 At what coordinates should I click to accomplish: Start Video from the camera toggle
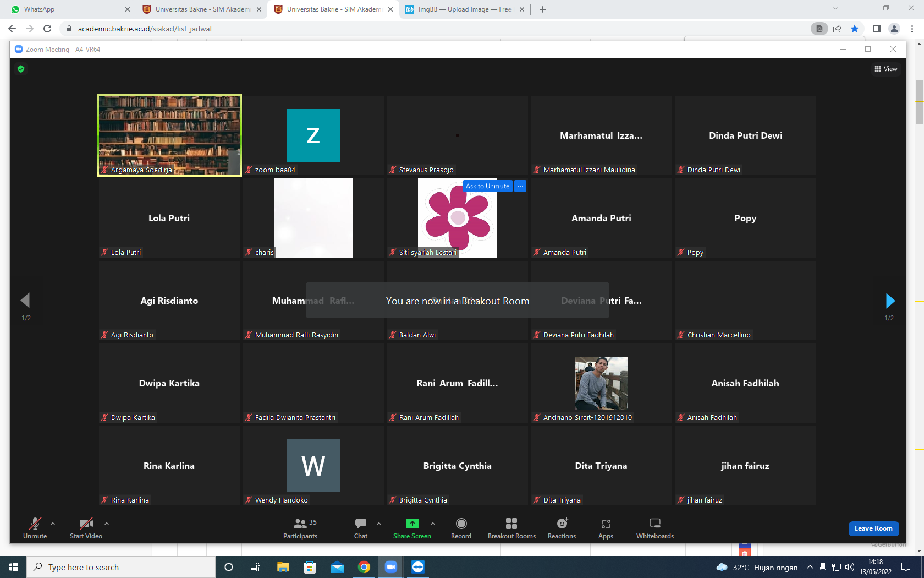coord(86,528)
